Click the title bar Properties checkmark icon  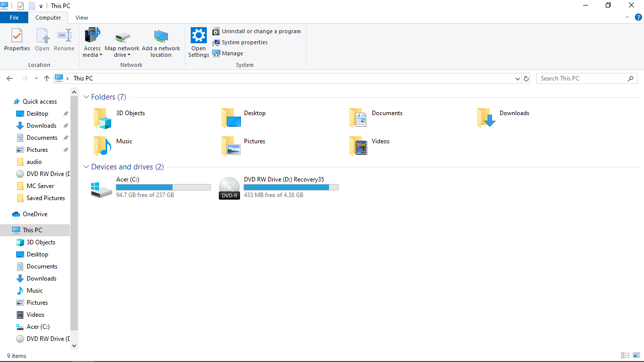[x=21, y=6]
